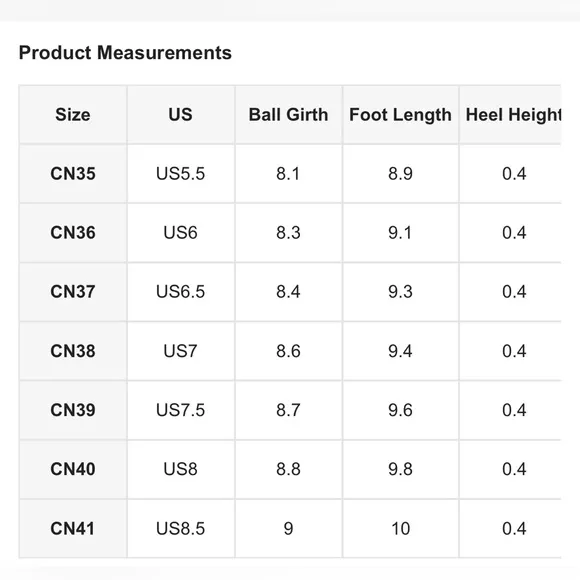Click the 9.8 foot length value
Screen dimensions: 580x580
pos(400,469)
